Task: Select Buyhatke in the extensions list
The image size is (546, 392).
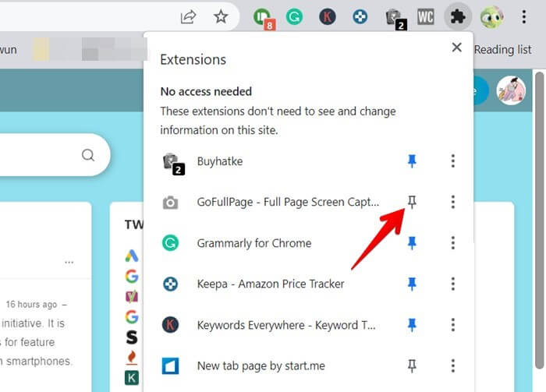Action: pos(220,161)
